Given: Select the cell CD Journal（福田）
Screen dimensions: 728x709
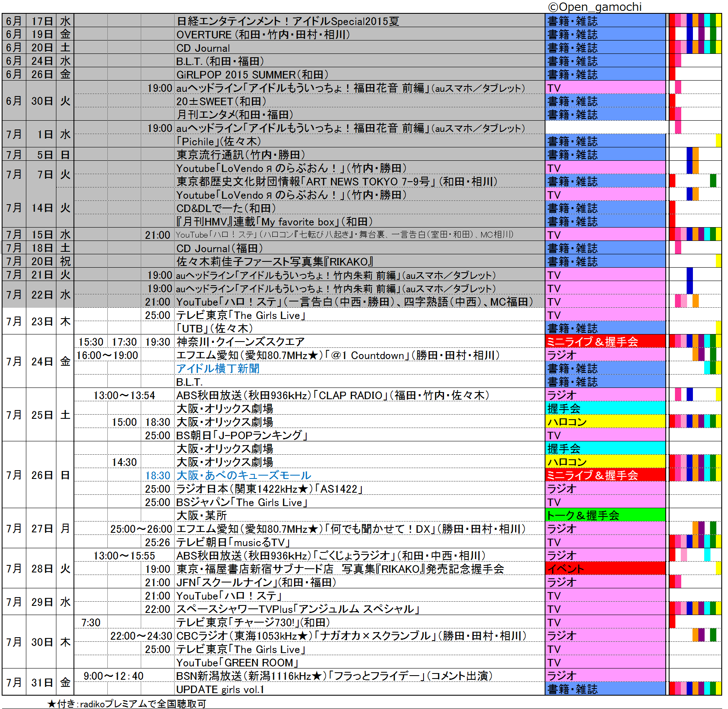Looking at the screenshot, I should (x=360, y=248).
